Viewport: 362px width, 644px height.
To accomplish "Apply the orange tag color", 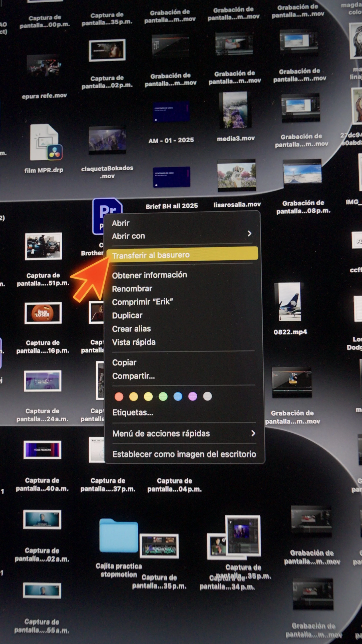I will (134, 396).
